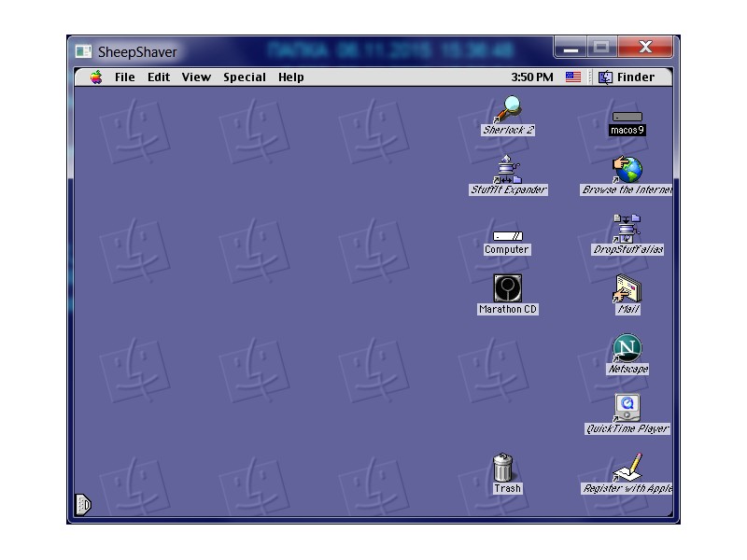Expand the Control Strip tab

click(x=83, y=505)
